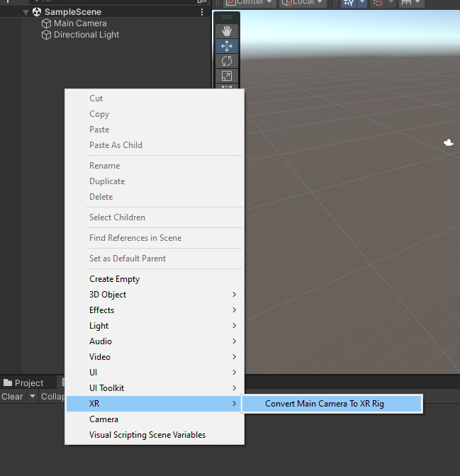The width and height of the screenshot is (460, 476).
Task: Open ruler snapping dropdown arrow
Action: pos(418,2)
